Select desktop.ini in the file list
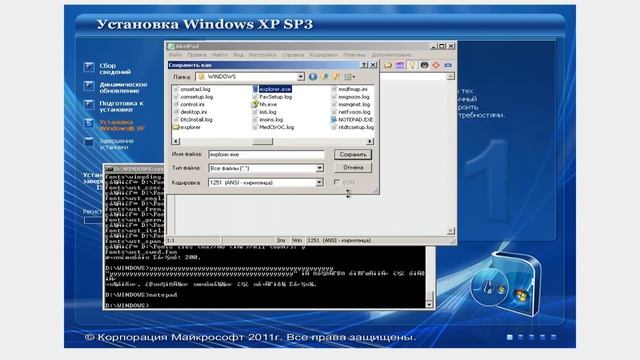 point(193,112)
